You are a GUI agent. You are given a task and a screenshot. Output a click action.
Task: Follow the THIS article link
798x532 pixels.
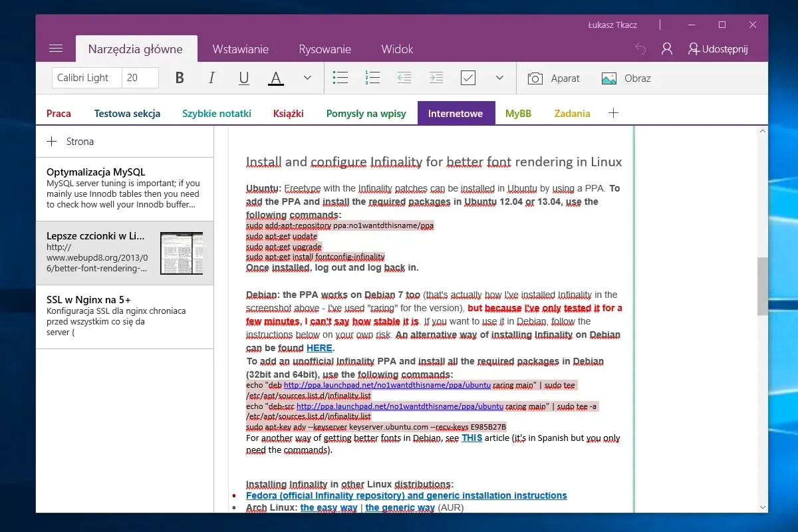472,438
